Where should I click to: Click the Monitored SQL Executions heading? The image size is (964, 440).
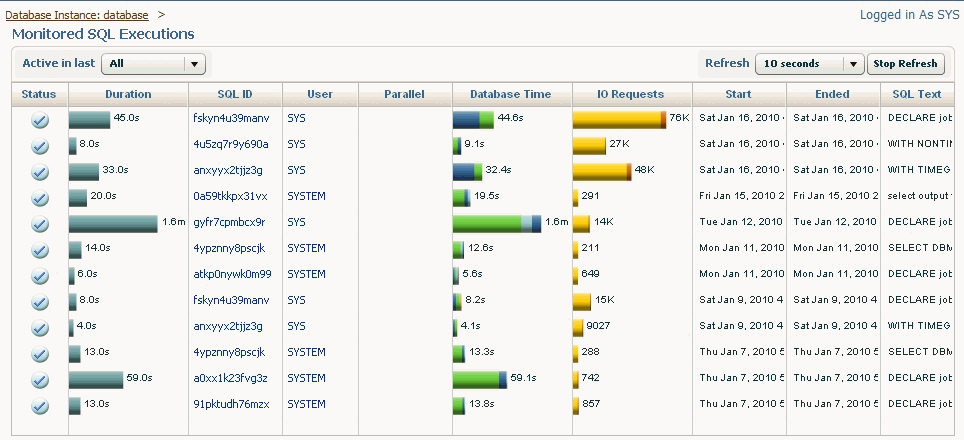click(x=103, y=34)
